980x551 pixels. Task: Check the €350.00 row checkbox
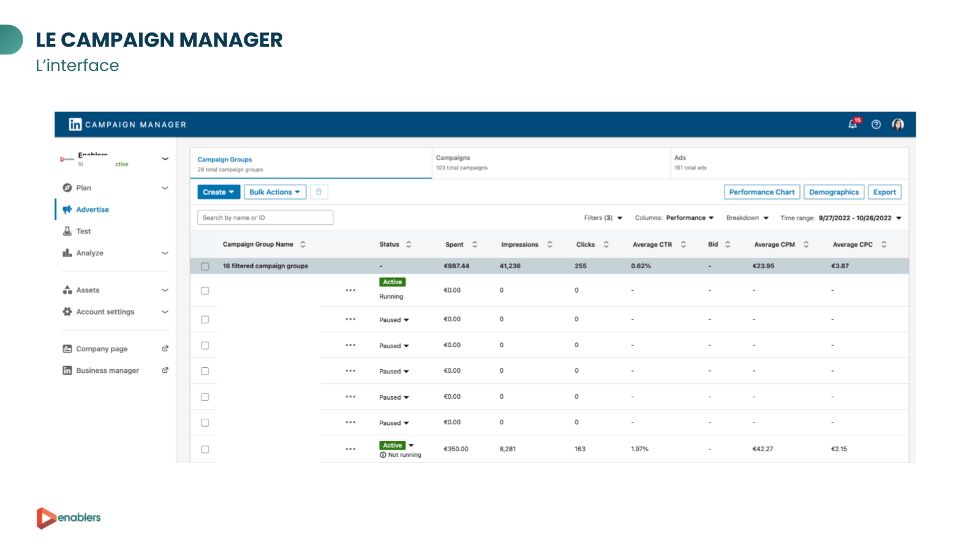205,449
